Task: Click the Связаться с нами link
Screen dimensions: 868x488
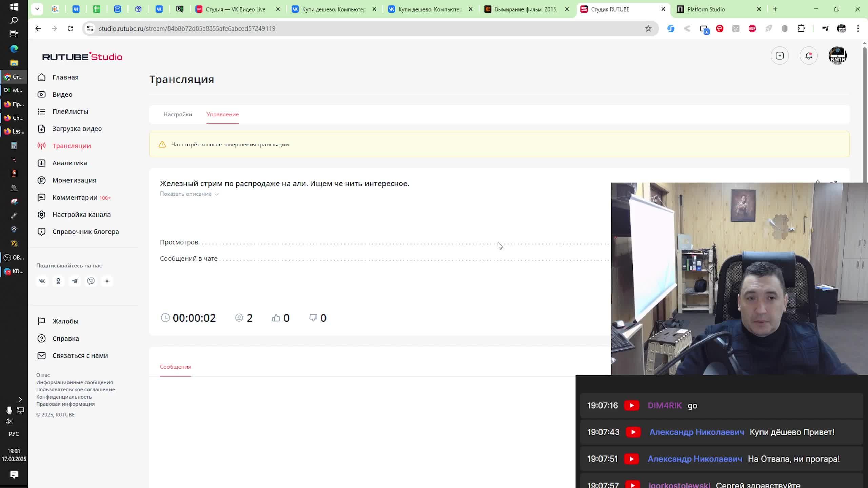Action: tap(80, 355)
